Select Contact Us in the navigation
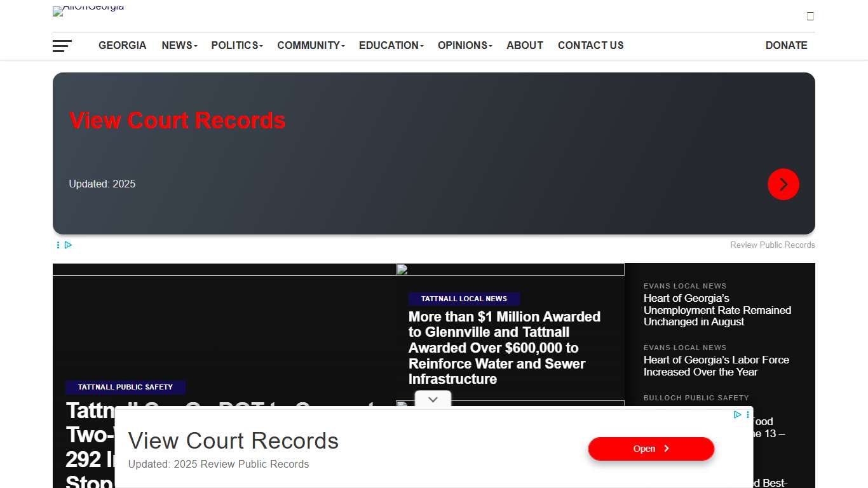This screenshot has height=488, width=868. click(x=590, y=46)
